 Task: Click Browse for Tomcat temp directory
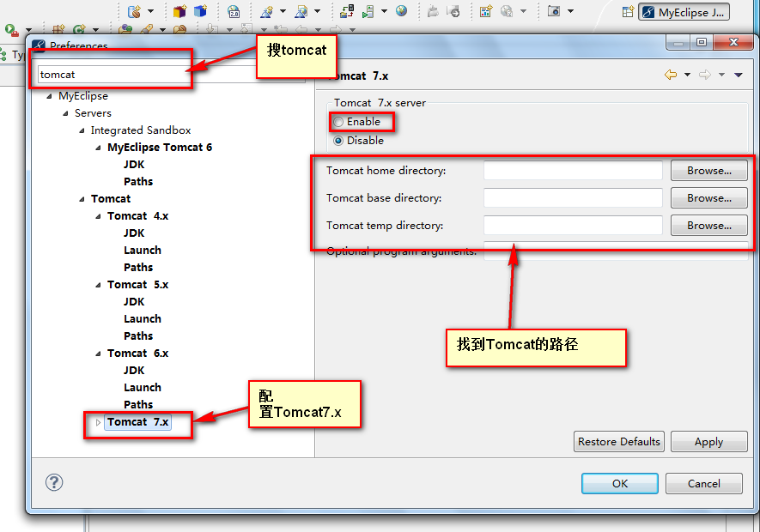pyautogui.click(x=709, y=226)
